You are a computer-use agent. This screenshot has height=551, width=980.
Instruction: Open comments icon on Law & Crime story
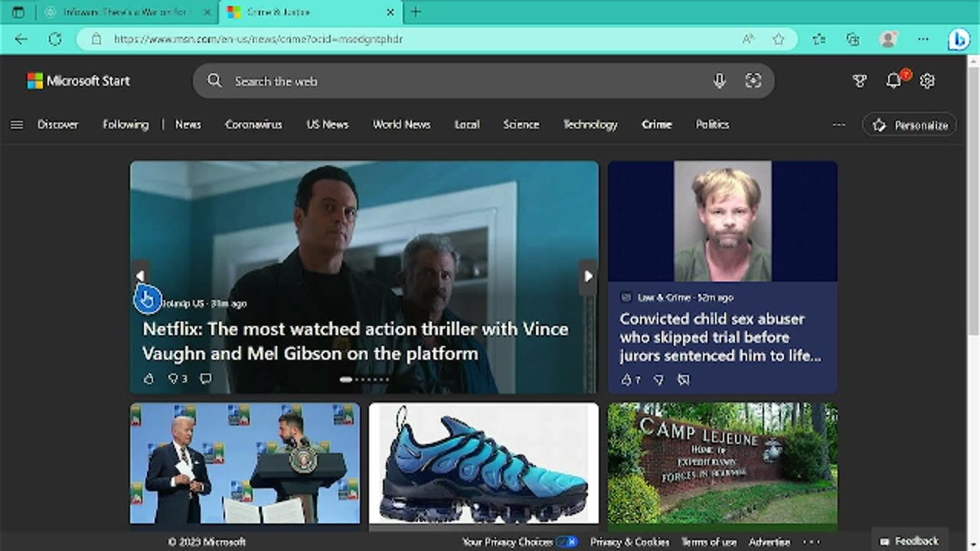tap(684, 380)
